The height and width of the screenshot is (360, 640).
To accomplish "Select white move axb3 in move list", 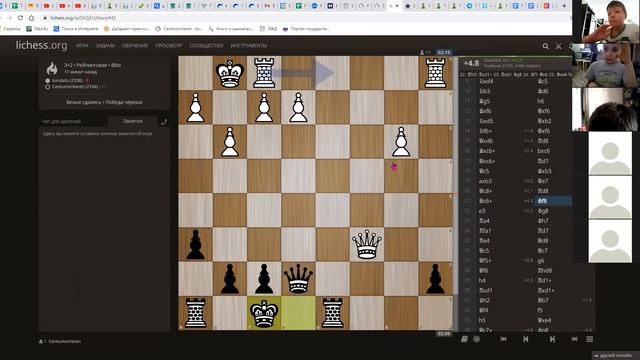I will 485,181.
